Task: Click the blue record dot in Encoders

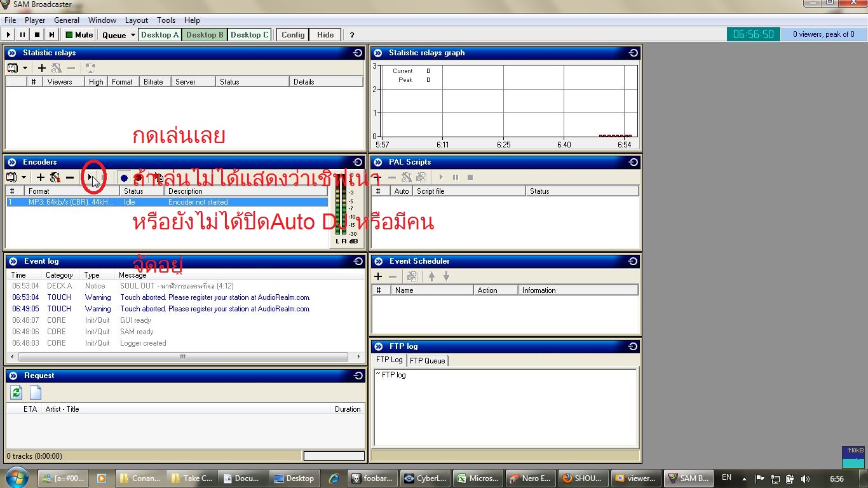Action: point(124,178)
